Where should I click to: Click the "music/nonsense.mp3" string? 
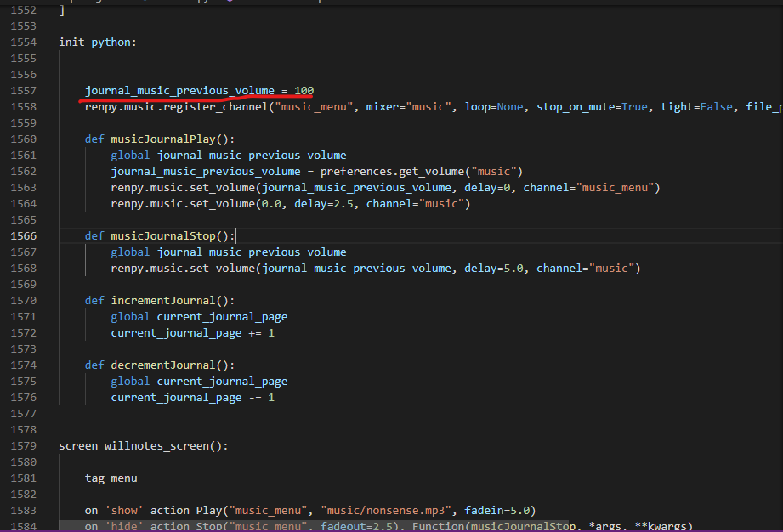click(385, 510)
